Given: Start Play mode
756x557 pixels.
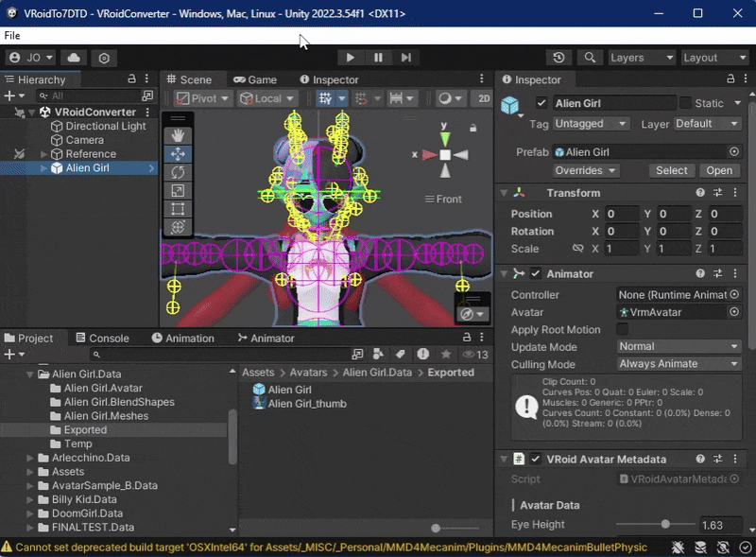Looking at the screenshot, I should 350,58.
